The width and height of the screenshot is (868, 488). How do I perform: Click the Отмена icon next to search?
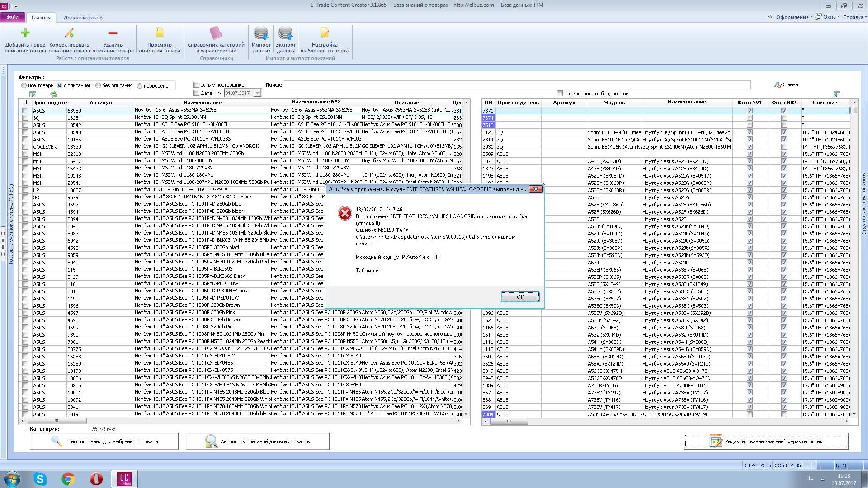click(x=777, y=85)
